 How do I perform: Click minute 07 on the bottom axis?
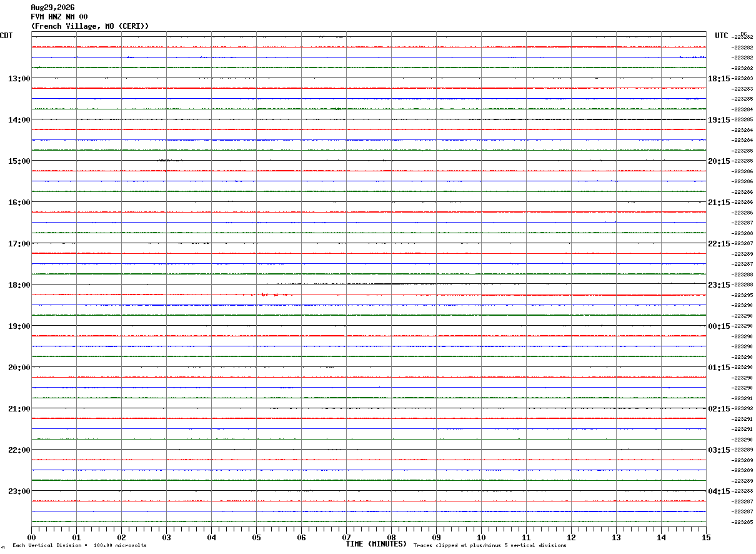coord(346,537)
